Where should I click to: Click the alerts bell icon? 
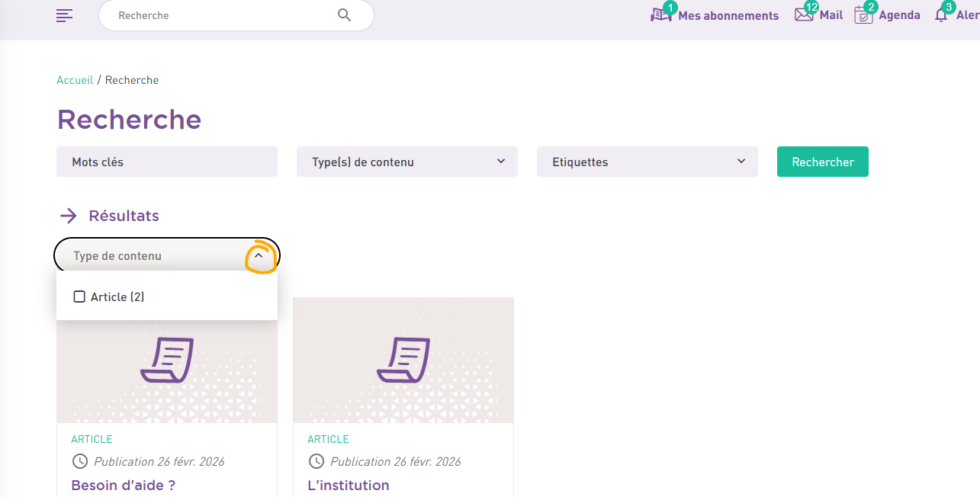[x=942, y=15]
